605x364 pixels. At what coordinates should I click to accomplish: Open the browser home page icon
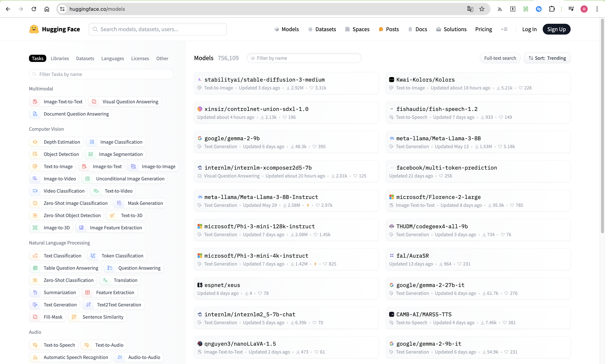click(x=47, y=9)
